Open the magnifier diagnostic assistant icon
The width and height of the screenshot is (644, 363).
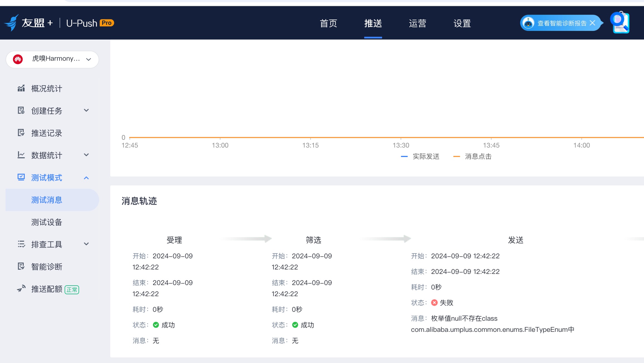(620, 22)
